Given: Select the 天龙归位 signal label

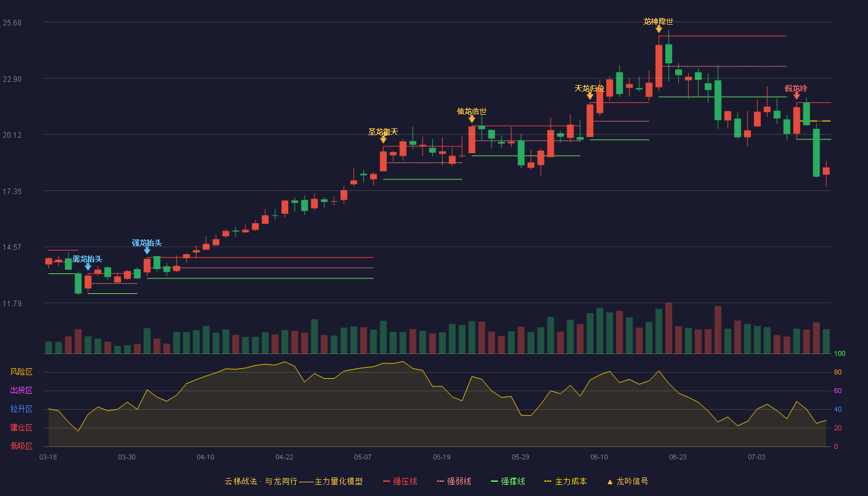Looking at the screenshot, I should pyautogui.click(x=590, y=88).
